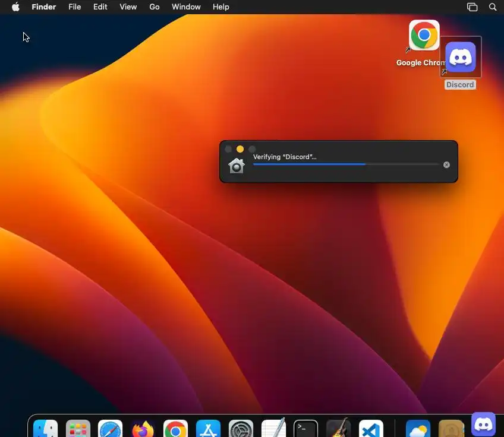Open the tan app icon beside Weather

[451, 428]
